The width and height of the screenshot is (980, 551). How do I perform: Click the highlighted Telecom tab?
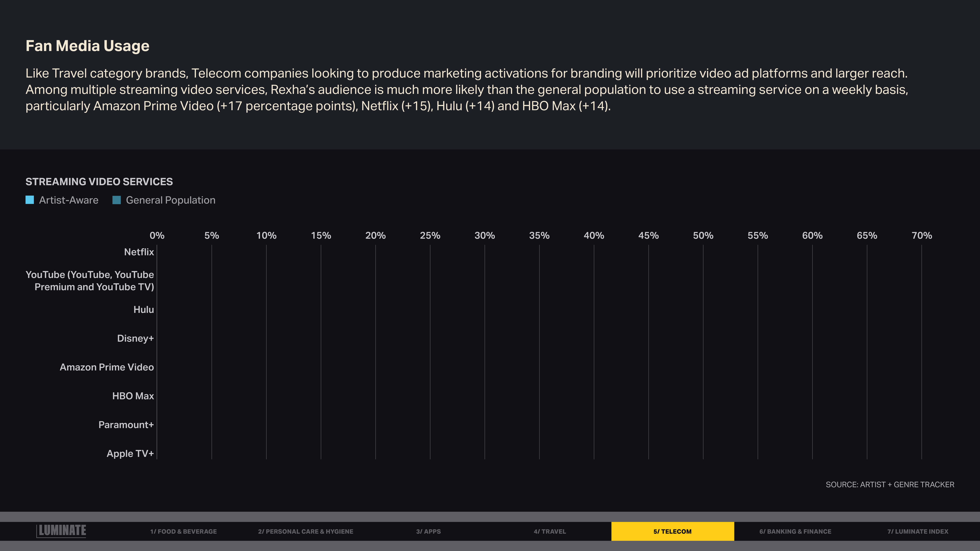pyautogui.click(x=672, y=531)
